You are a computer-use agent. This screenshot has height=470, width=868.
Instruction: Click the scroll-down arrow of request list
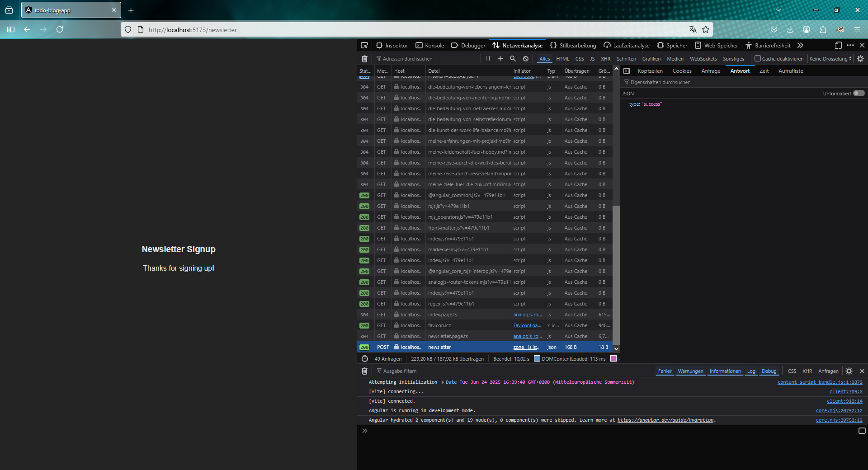tap(616, 348)
